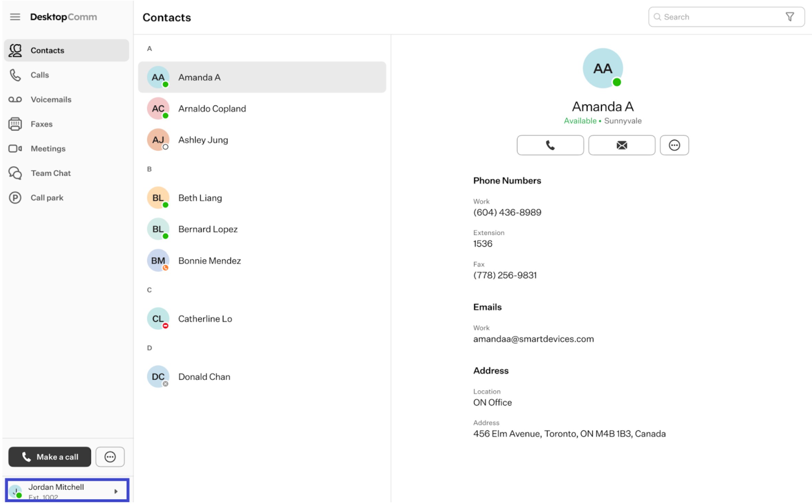The width and height of the screenshot is (812, 504).
Task: Select Donald Chan contact
Action: [262, 377]
